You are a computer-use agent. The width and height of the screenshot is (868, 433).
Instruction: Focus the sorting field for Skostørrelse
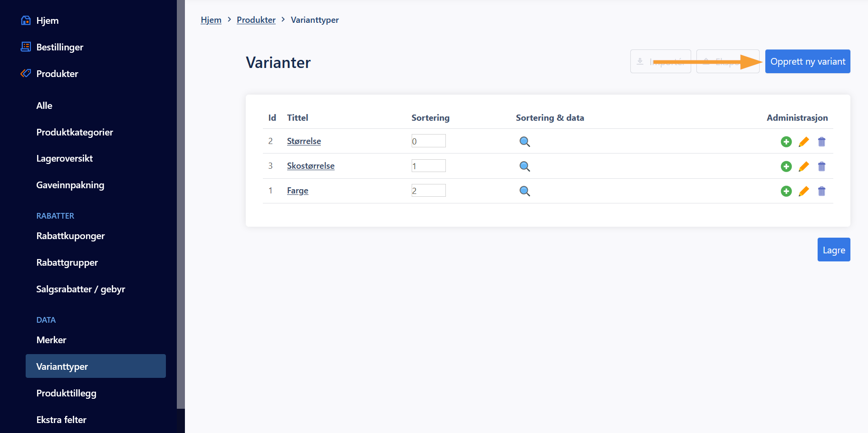click(x=428, y=166)
